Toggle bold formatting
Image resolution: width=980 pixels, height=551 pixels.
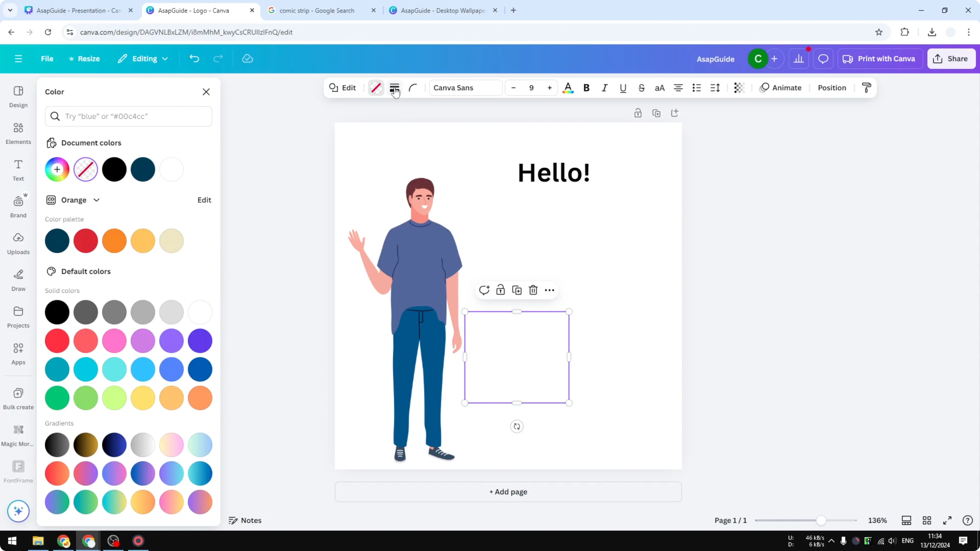tap(586, 88)
